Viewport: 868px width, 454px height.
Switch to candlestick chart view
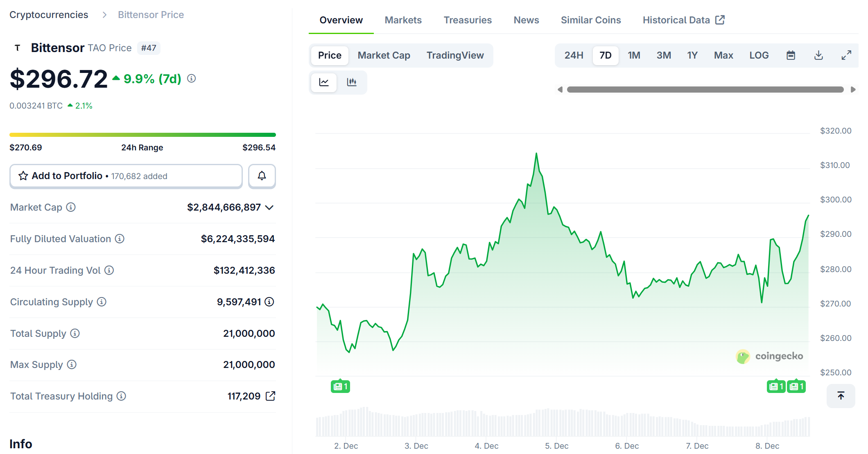click(x=352, y=82)
